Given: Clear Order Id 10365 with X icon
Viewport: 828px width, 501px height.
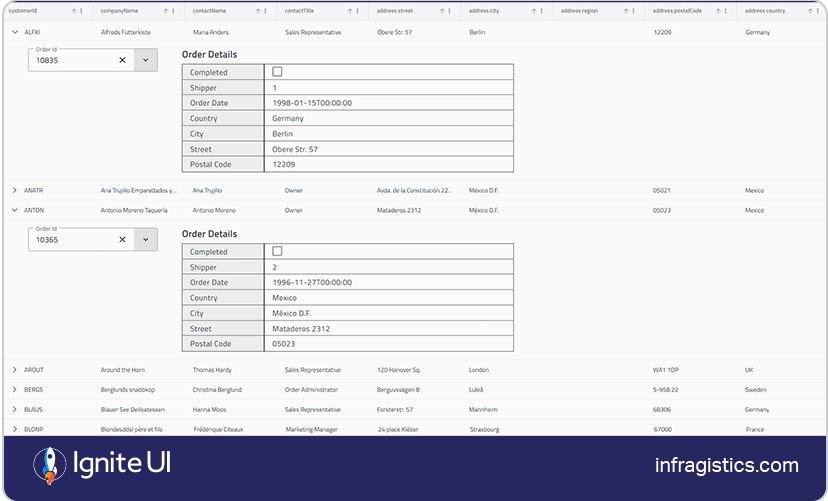Looking at the screenshot, I should [122, 240].
